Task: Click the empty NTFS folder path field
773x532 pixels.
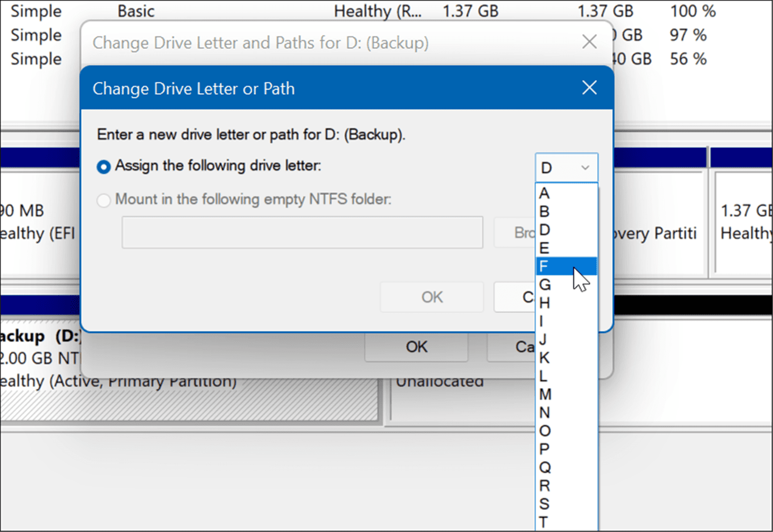Action: click(302, 232)
